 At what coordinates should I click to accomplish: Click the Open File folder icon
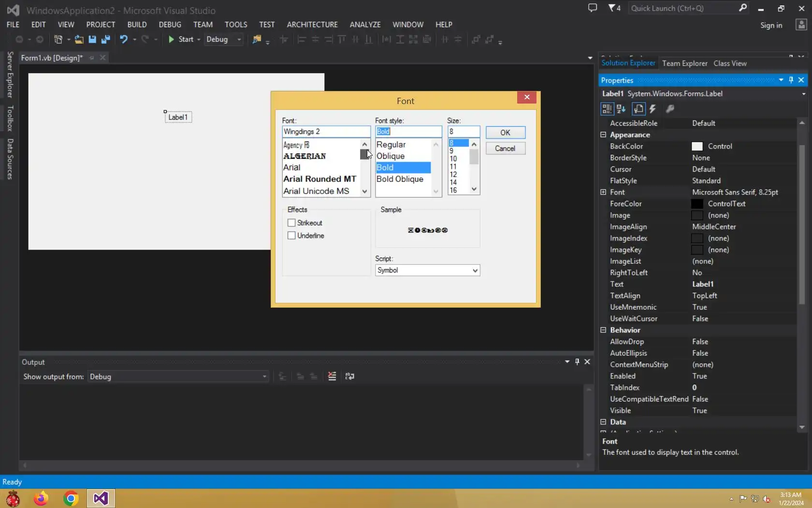click(x=79, y=40)
